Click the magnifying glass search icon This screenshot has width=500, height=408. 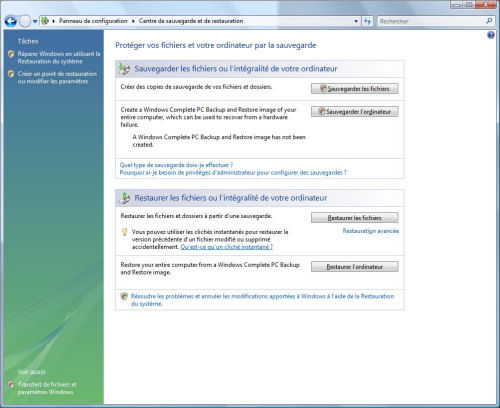pyautogui.click(x=489, y=21)
